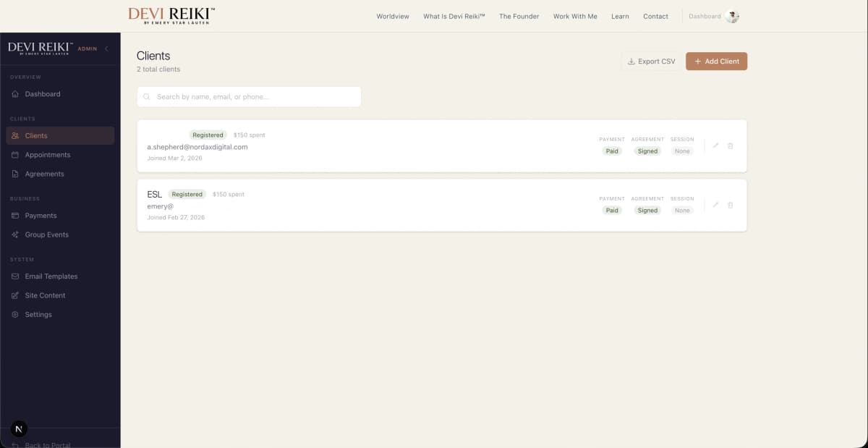The image size is (868, 448).
Task: Select the Appointments calendar icon
Action: click(15, 155)
